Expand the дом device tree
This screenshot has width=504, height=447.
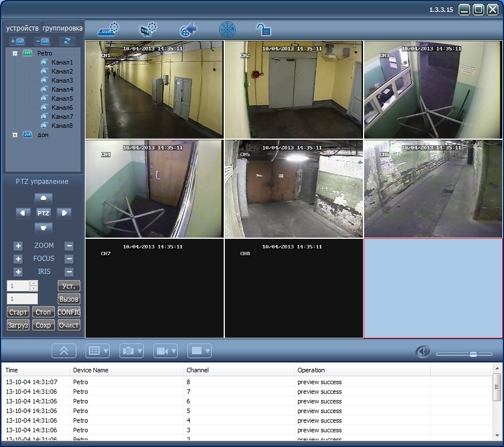pyautogui.click(x=15, y=135)
